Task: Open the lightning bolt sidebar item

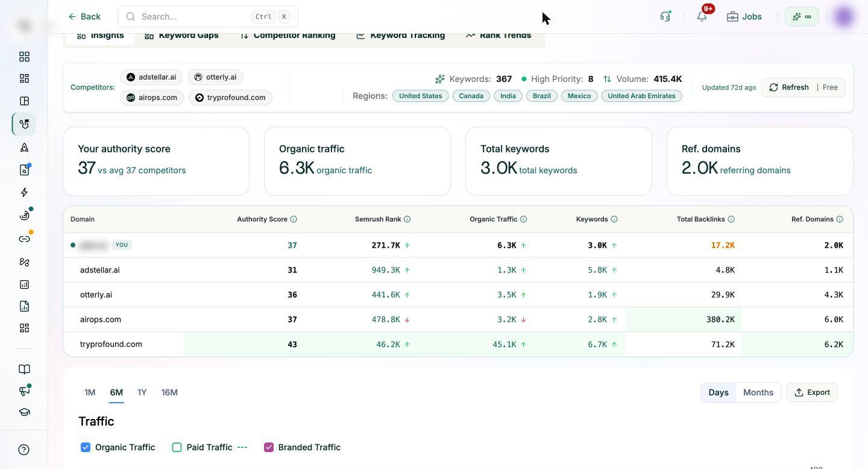Action: [x=24, y=192]
